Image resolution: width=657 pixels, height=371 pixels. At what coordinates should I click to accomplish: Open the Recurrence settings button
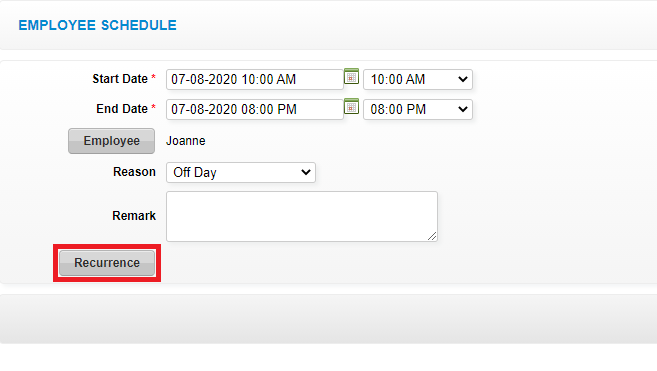(x=107, y=263)
